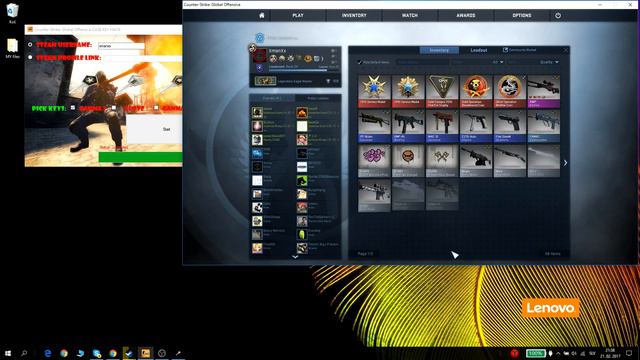Select the dragon operation coin item
This screenshot has width=640, height=360.
click(x=509, y=91)
